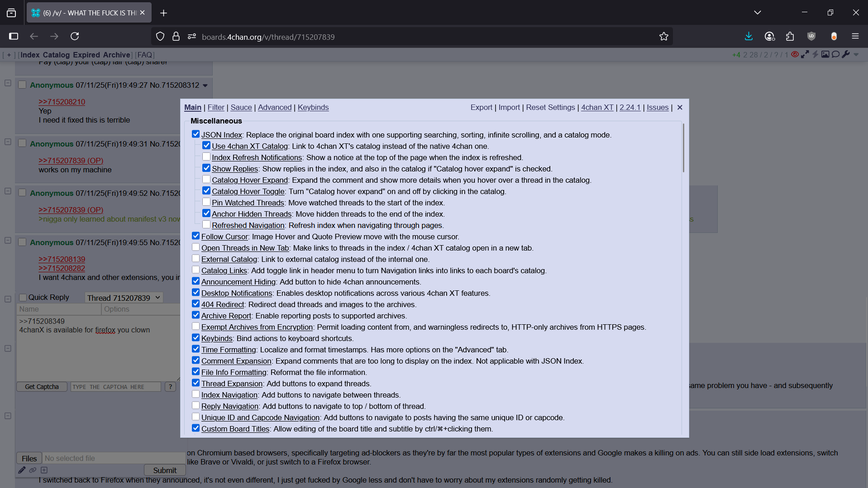Click the uBlock Origin shield icon
Screen dimensions: 868x488
click(x=811, y=36)
